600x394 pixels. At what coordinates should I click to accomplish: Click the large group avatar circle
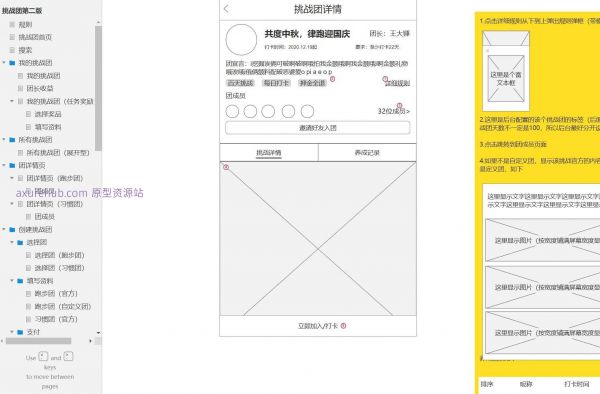pyautogui.click(x=241, y=39)
